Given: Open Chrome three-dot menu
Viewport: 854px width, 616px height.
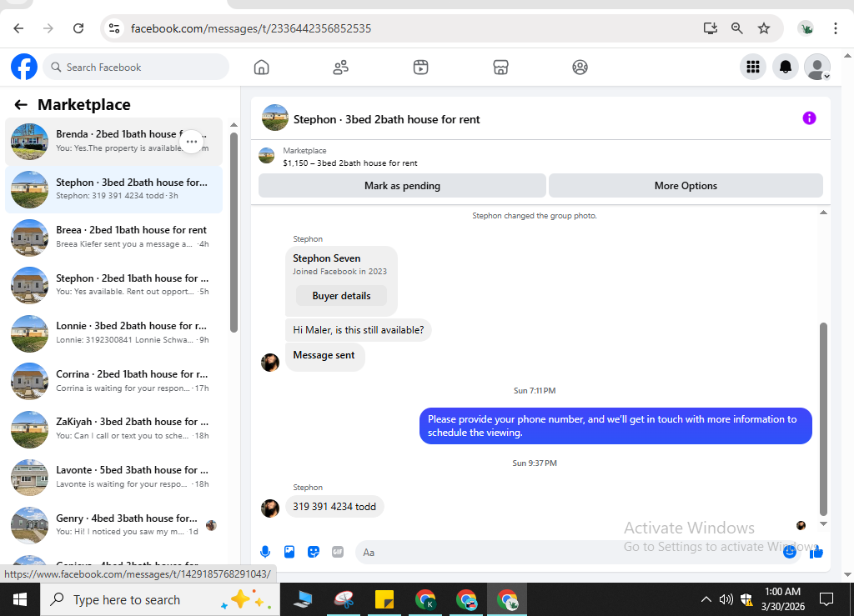Looking at the screenshot, I should (x=836, y=28).
